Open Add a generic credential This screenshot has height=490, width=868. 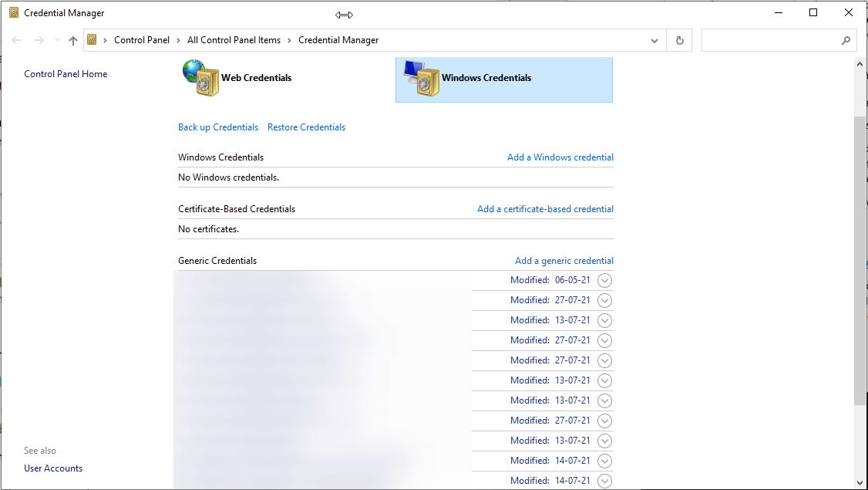click(x=564, y=260)
